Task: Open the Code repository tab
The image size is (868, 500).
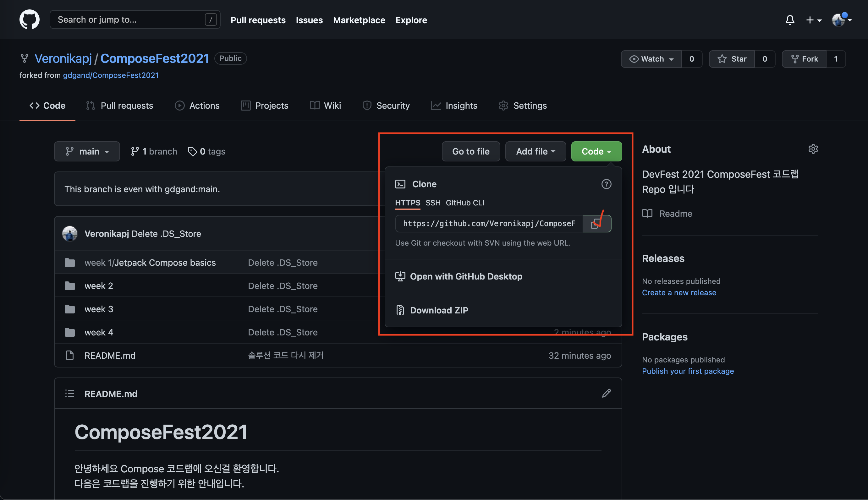Action: click(x=47, y=106)
